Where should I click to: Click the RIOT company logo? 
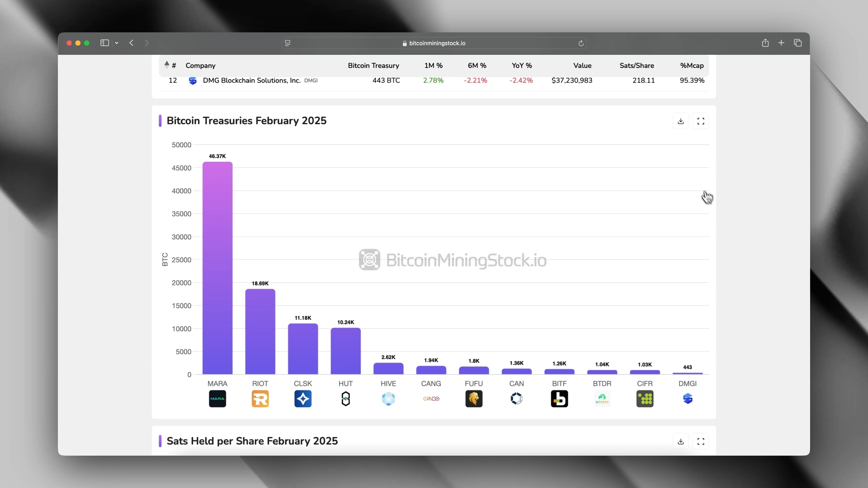[260, 399]
